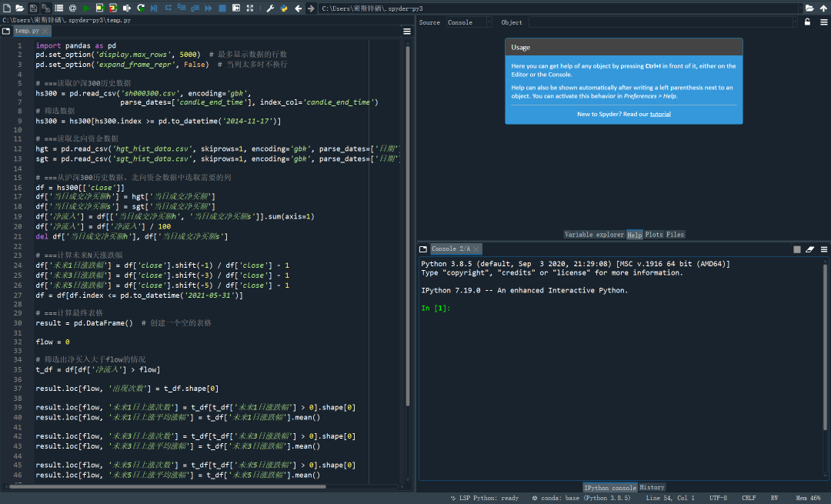Start debugging with the debug file icon
This screenshot has width=831, height=504.
tap(155, 8)
